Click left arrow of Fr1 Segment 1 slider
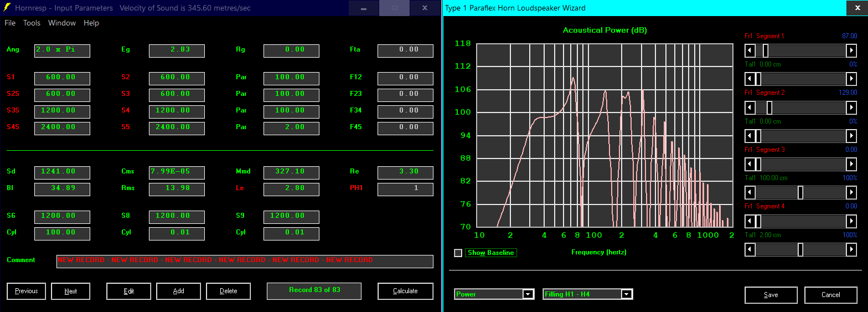The width and height of the screenshot is (868, 312). [750, 50]
